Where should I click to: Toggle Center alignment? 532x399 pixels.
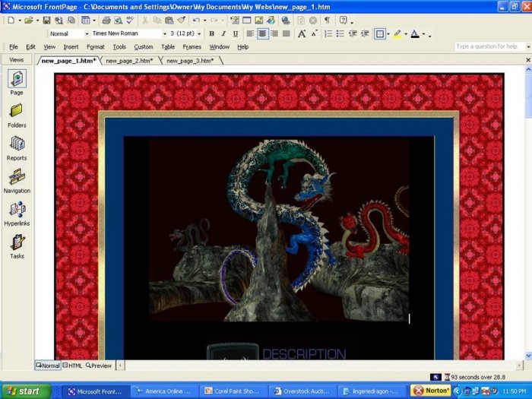click(262, 33)
